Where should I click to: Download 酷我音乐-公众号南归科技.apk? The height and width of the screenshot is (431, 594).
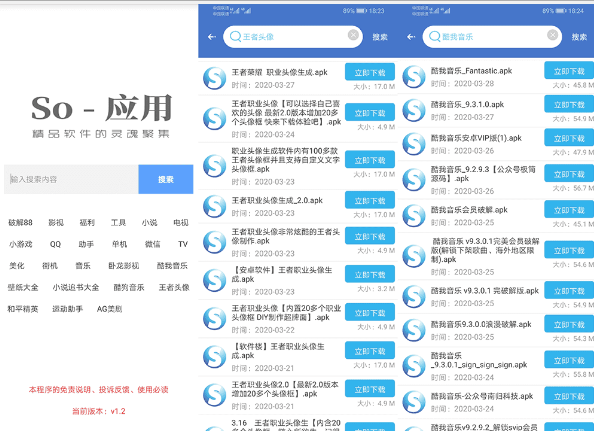pyautogui.click(x=569, y=396)
